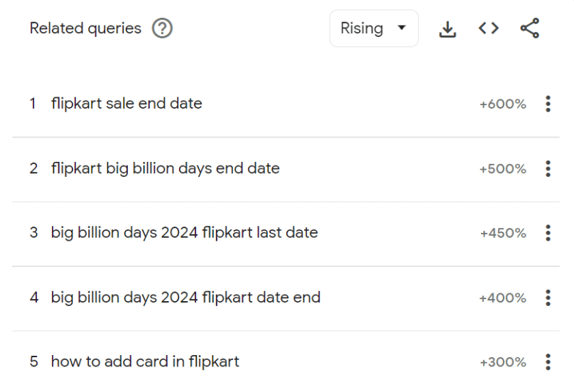Open the Rising sort dropdown
This screenshot has width=574, height=392.
point(374,28)
